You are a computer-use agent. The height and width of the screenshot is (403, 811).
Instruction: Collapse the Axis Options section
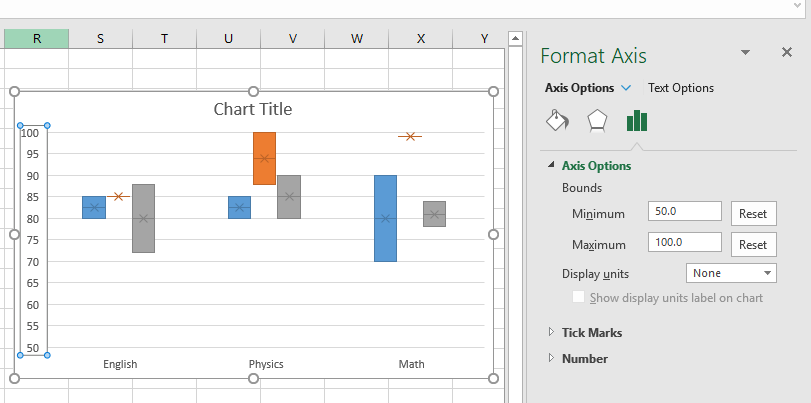click(551, 166)
